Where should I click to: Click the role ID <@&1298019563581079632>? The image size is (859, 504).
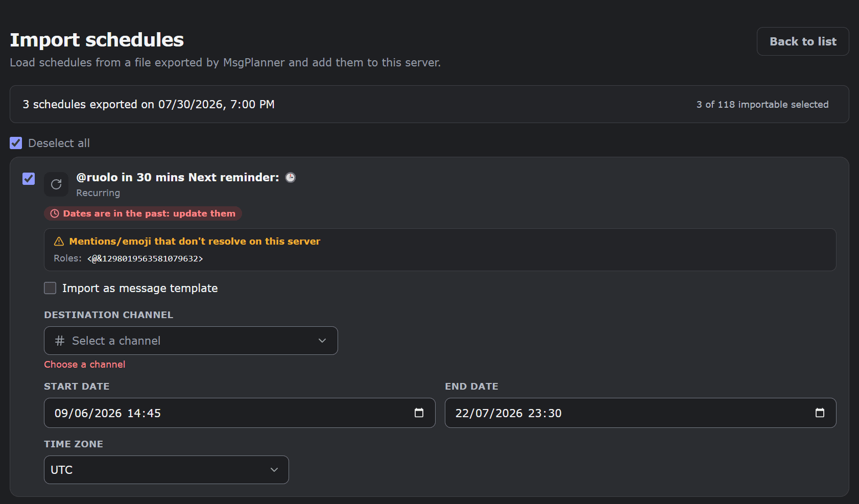(x=145, y=259)
